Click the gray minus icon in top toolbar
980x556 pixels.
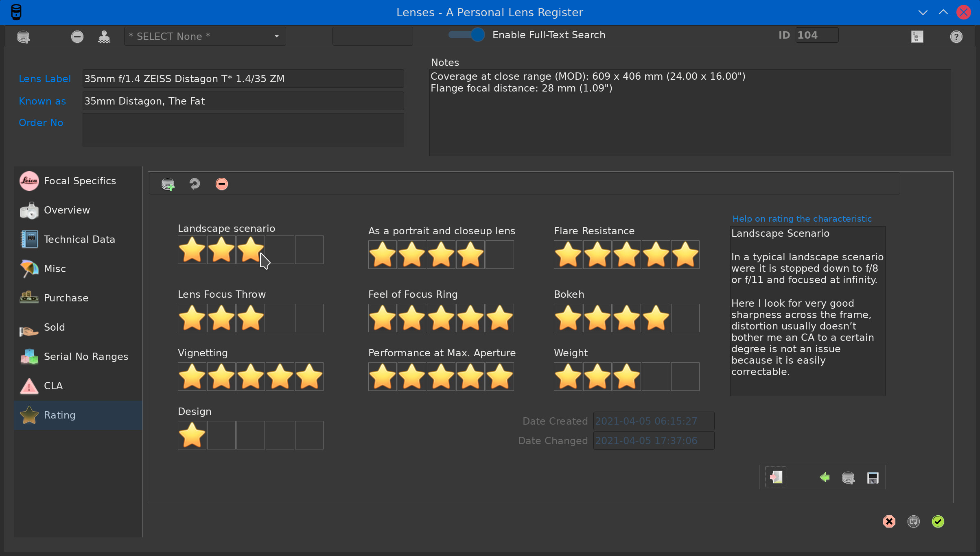pyautogui.click(x=77, y=37)
